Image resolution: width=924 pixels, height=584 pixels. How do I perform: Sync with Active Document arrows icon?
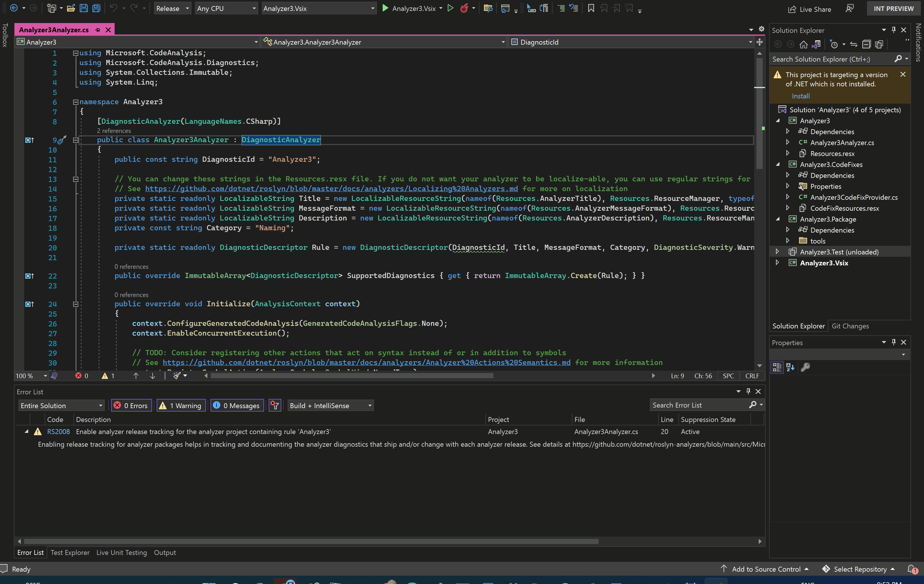point(854,45)
